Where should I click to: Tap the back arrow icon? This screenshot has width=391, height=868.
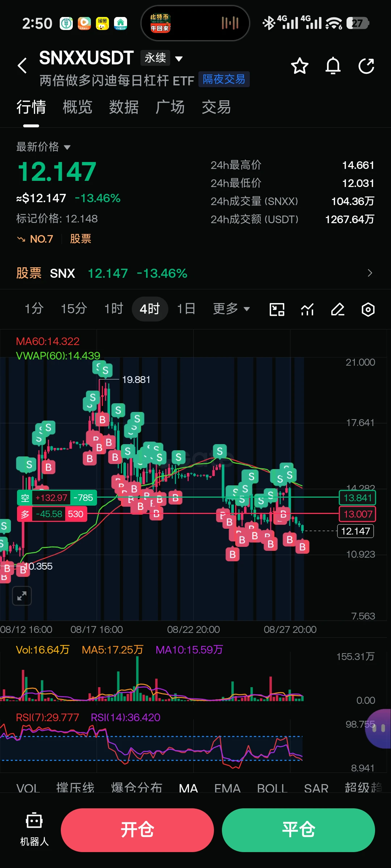tap(22, 65)
